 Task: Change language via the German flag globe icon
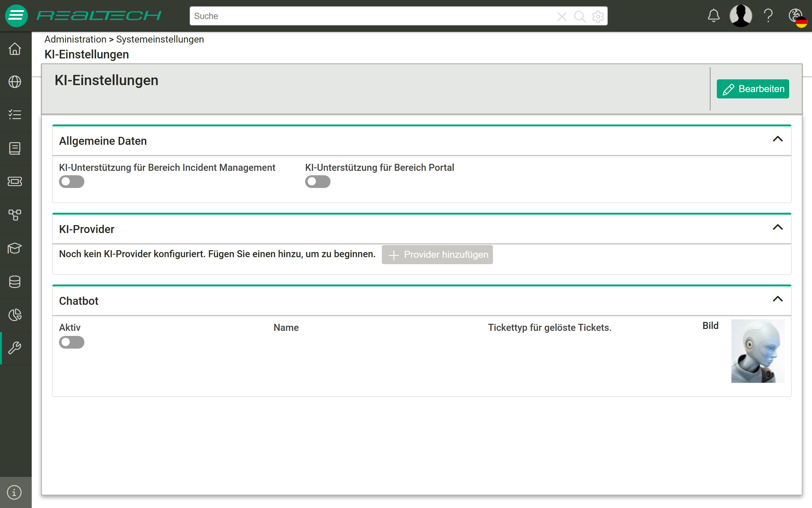[x=798, y=17]
